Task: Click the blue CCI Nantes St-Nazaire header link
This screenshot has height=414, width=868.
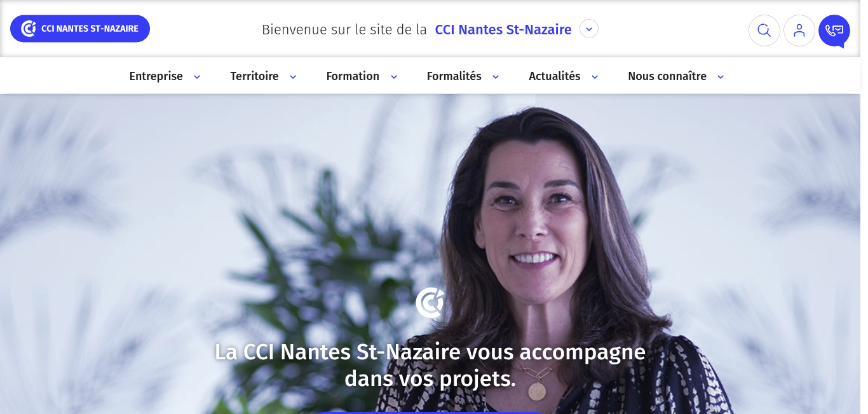Action: pos(503,29)
